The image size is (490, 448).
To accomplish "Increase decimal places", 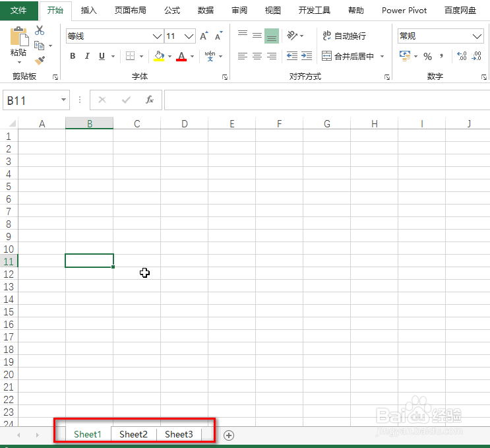I will tap(462, 56).
